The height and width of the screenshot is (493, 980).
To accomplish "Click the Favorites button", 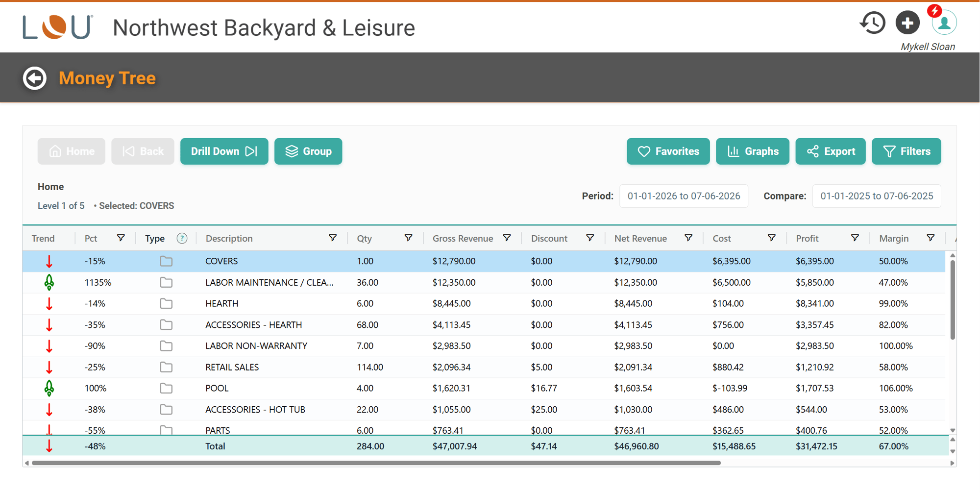I will [668, 151].
